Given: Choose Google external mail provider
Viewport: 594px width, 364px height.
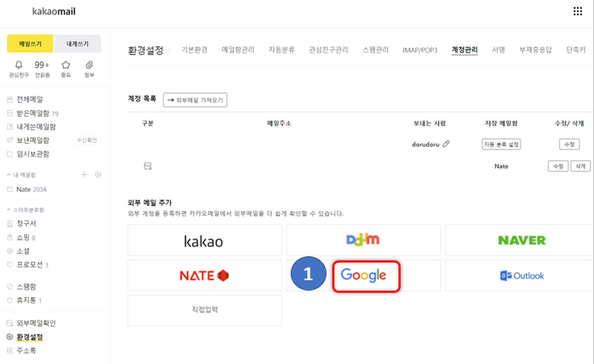Looking at the screenshot, I should point(366,276).
